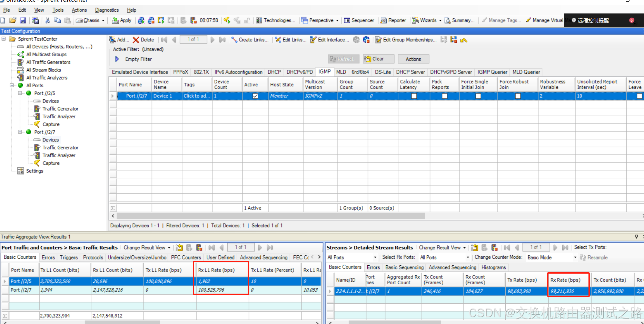Screen dimensions: 644x324
Task: Open Edit Group Memberships dialog
Action: 406,40
